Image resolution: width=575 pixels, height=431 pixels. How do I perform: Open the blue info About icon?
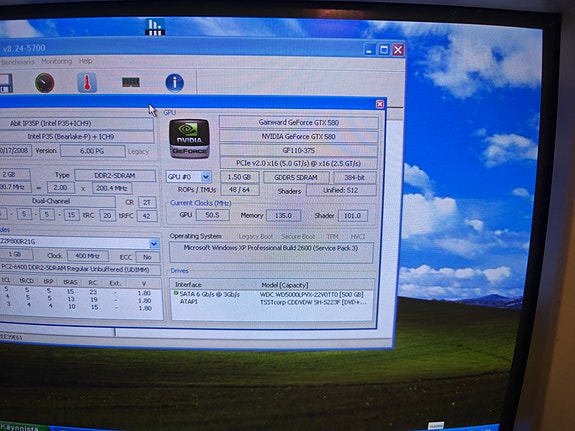tap(175, 83)
